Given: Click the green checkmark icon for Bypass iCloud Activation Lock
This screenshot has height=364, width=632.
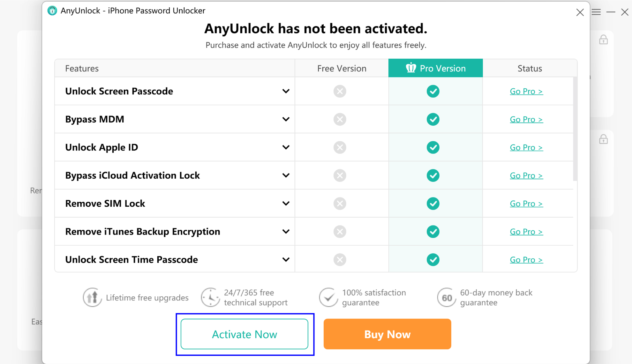Looking at the screenshot, I should 433,176.
